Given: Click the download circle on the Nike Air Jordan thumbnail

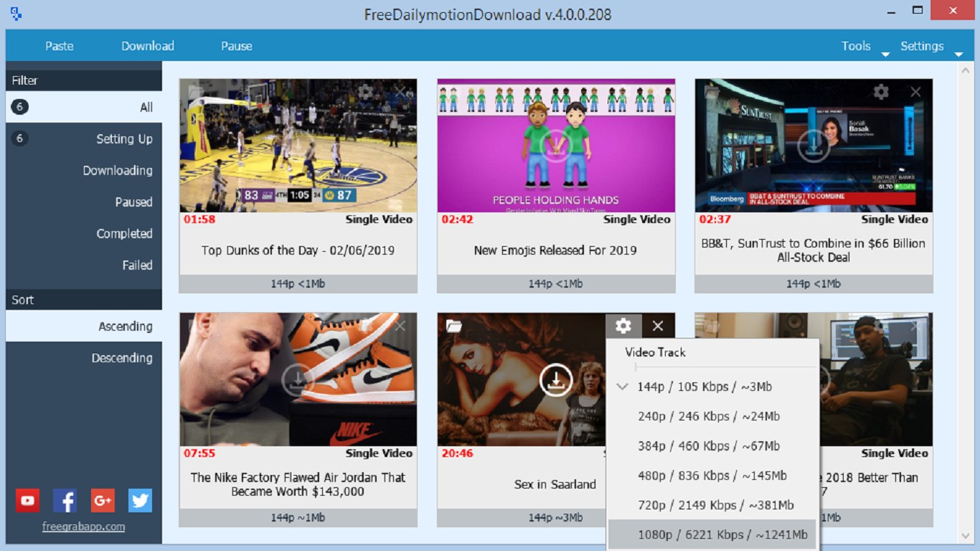Looking at the screenshot, I should point(298,380).
